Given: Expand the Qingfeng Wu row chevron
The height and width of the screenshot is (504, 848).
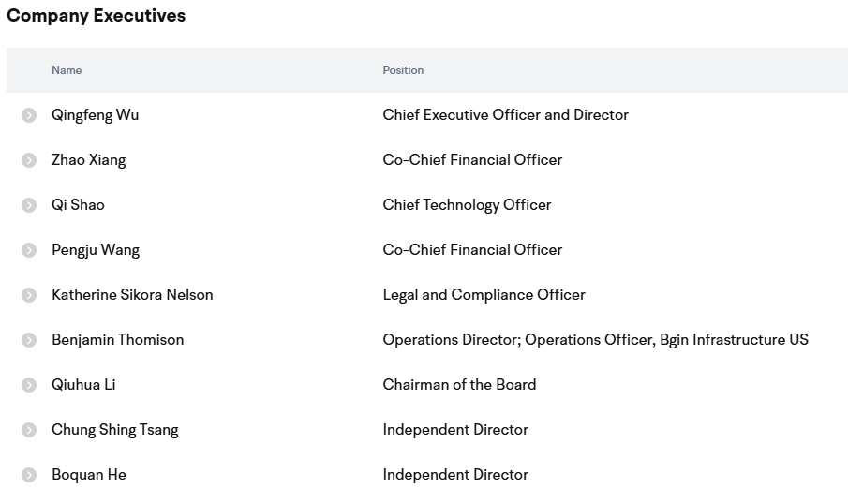Looking at the screenshot, I should (29, 115).
